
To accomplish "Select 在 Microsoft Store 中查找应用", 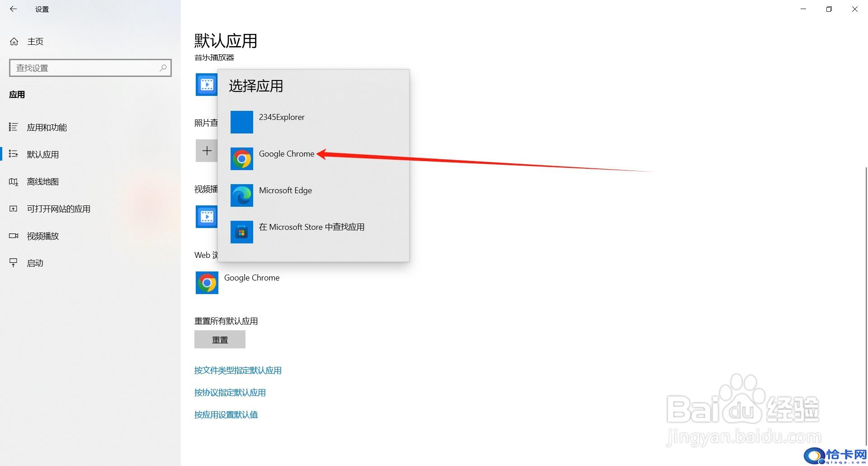I will (x=313, y=232).
